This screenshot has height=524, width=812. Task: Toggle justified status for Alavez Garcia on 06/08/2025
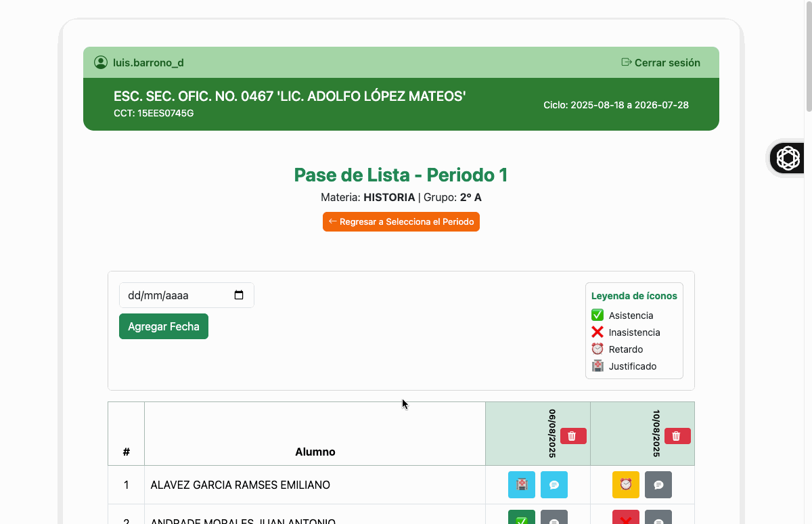click(x=521, y=485)
